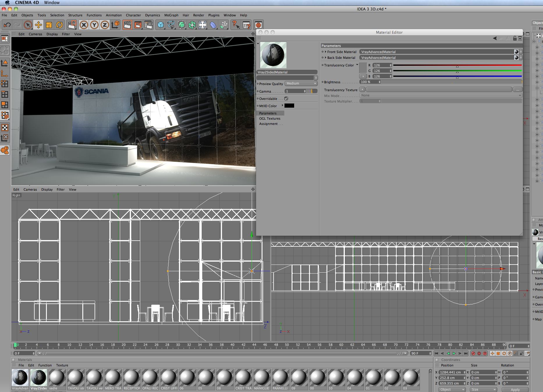The width and height of the screenshot is (543, 392).
Task: Open Cameras menu in perspective viewport
Action: coord(36,34)
